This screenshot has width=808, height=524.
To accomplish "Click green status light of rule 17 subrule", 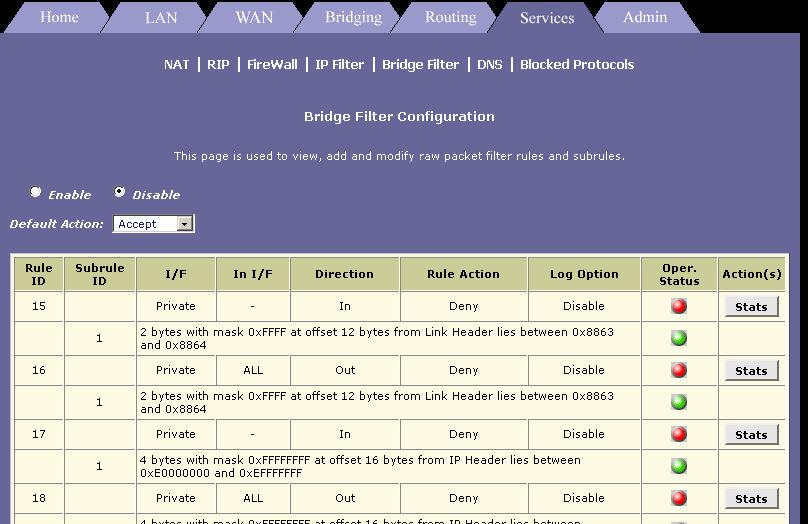I will click(679, 466).
